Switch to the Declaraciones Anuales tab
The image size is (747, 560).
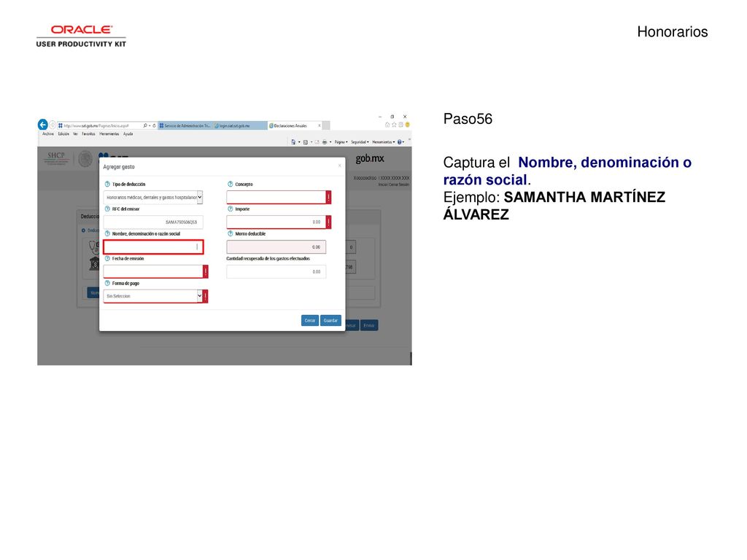pyautogui.click(x=295, y=125)
